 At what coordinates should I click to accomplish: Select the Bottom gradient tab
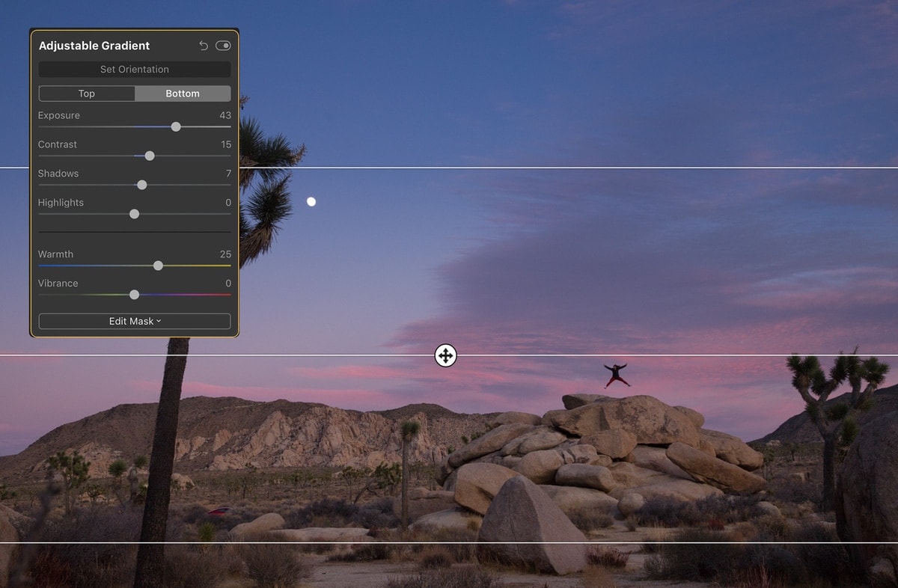[x=183, y=94]
